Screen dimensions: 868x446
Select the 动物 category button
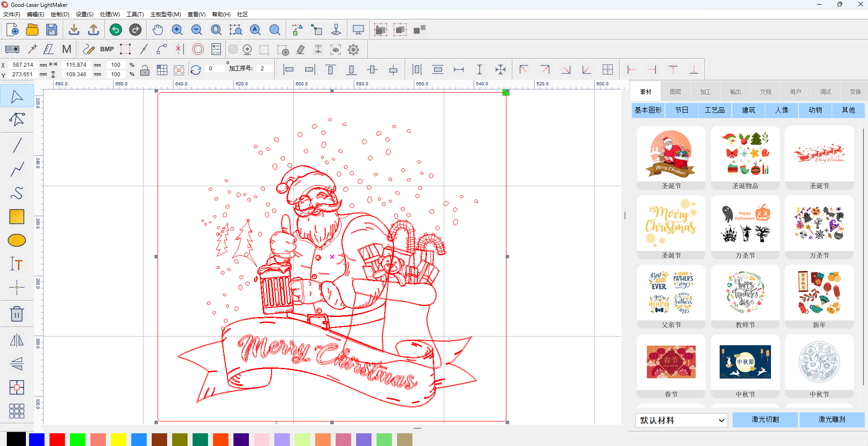815,110
